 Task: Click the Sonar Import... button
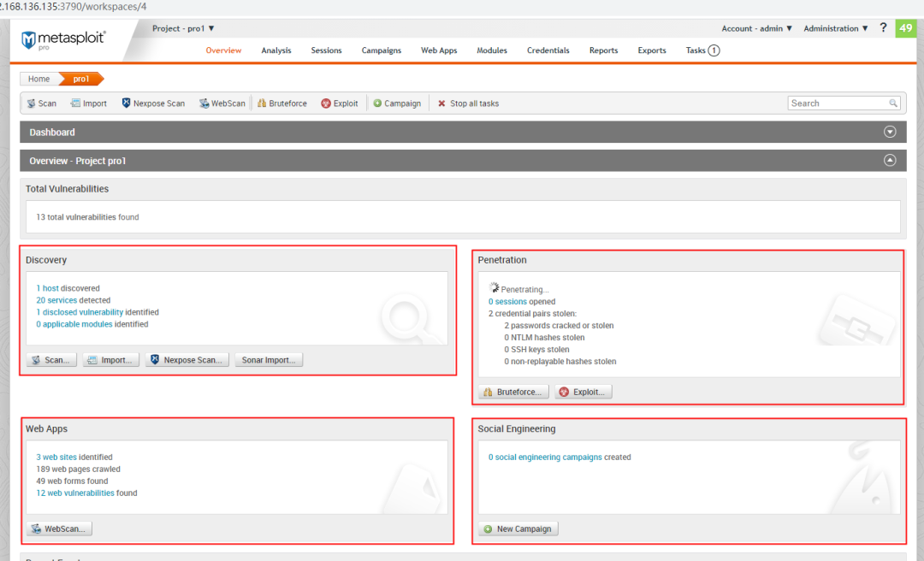[269, 360]
